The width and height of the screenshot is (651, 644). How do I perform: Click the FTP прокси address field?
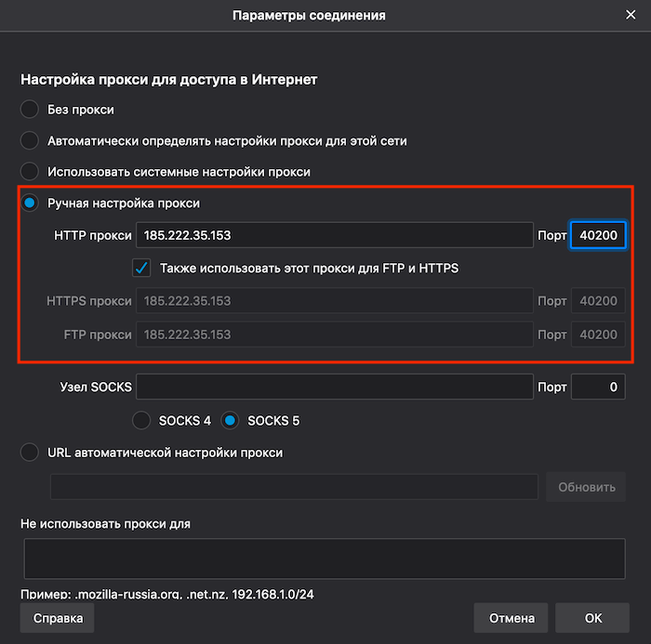[x=335, y=335]
